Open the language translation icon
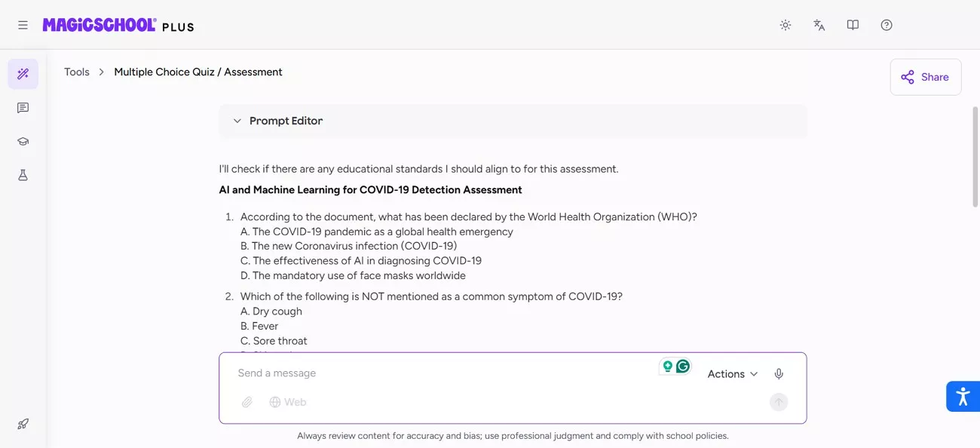Image resolution: width=980 pixels, height=448 pixels. (819, 24)
